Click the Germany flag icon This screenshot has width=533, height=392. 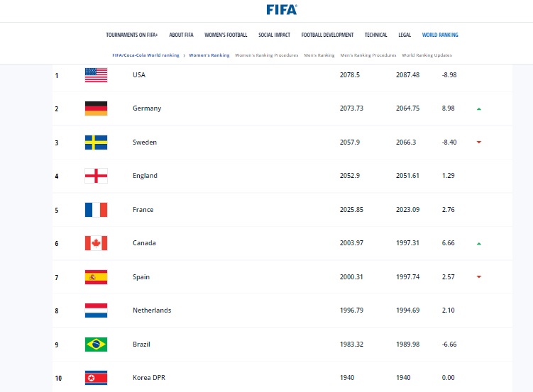coord(96,108)
